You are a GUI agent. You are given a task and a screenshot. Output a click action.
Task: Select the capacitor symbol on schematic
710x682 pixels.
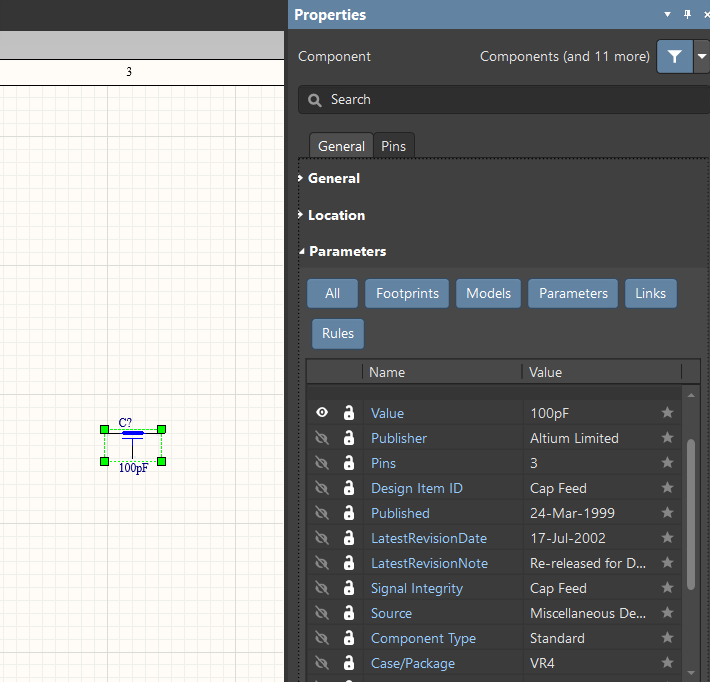pyautogui.click(x=133, y=445)
